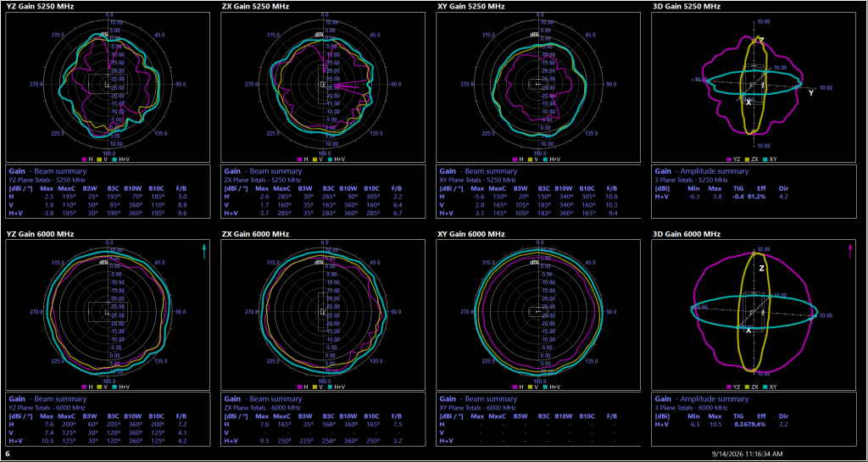Click the -0.4 TIG value for 5250 MHz

(x=737, y=197)
